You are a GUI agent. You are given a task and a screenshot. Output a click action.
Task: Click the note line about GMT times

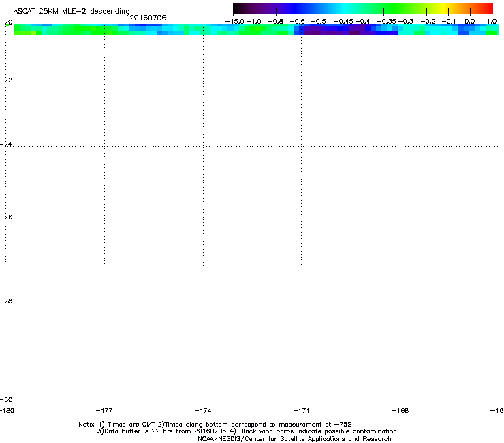coord(215,425)
